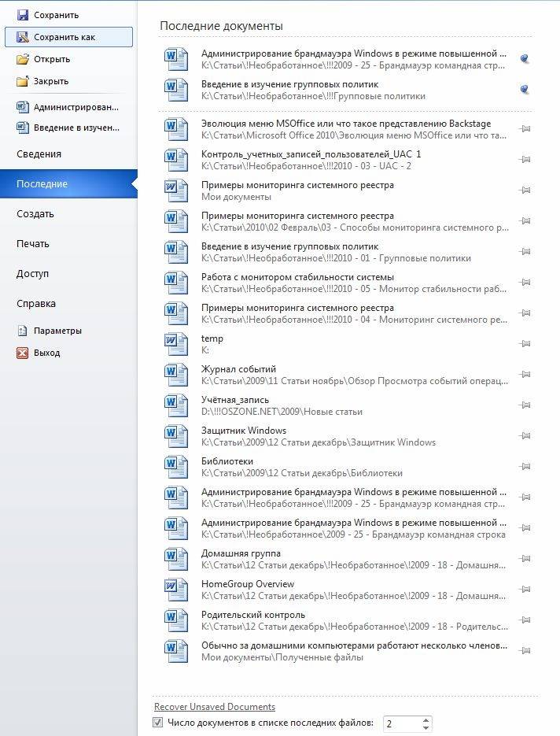Click the red Выход exit icon
This screenshot has height=736, width=560.
[x=22, y=353]
